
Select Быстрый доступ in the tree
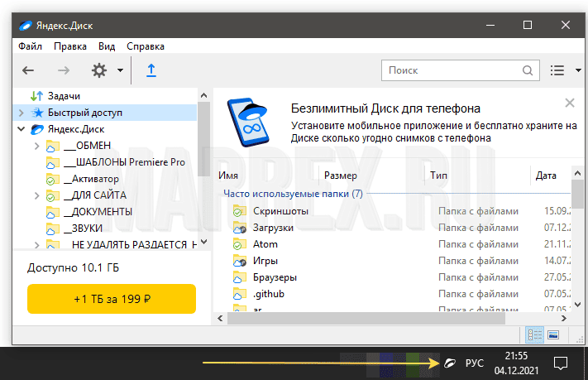coord(84,113)
